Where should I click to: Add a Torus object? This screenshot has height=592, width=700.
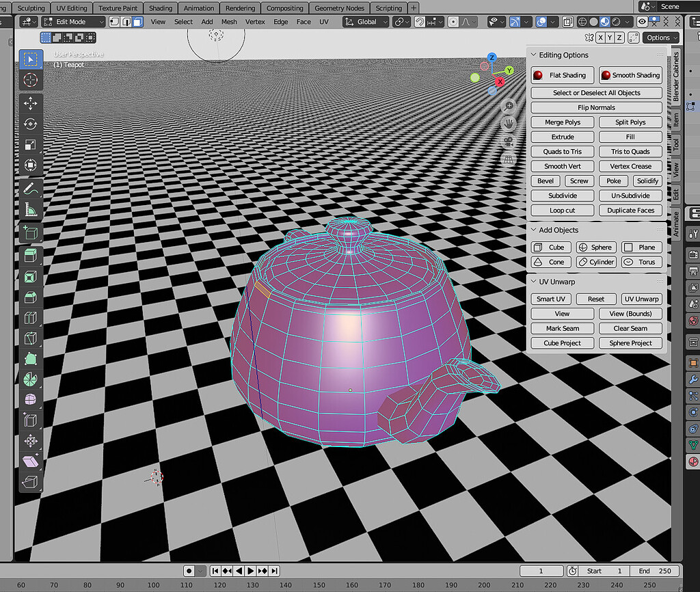tap(641, 262)
